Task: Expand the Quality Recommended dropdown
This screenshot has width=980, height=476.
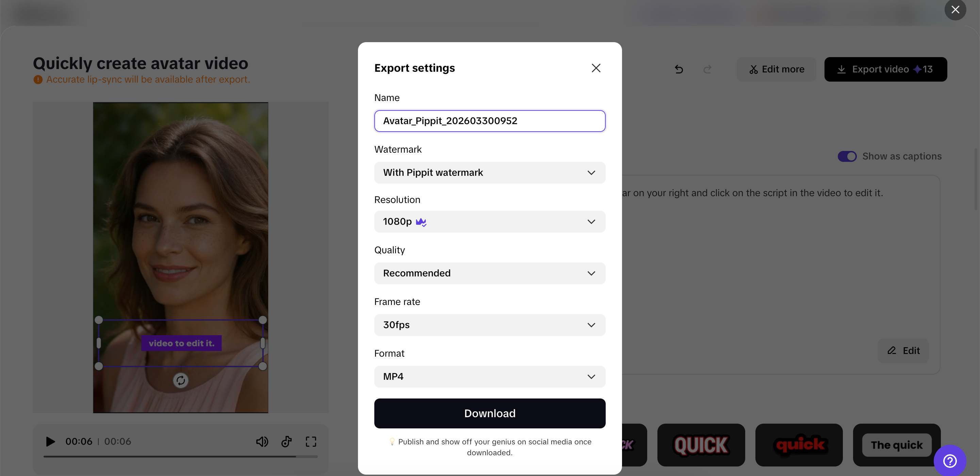Action: (x=490, y=273)
